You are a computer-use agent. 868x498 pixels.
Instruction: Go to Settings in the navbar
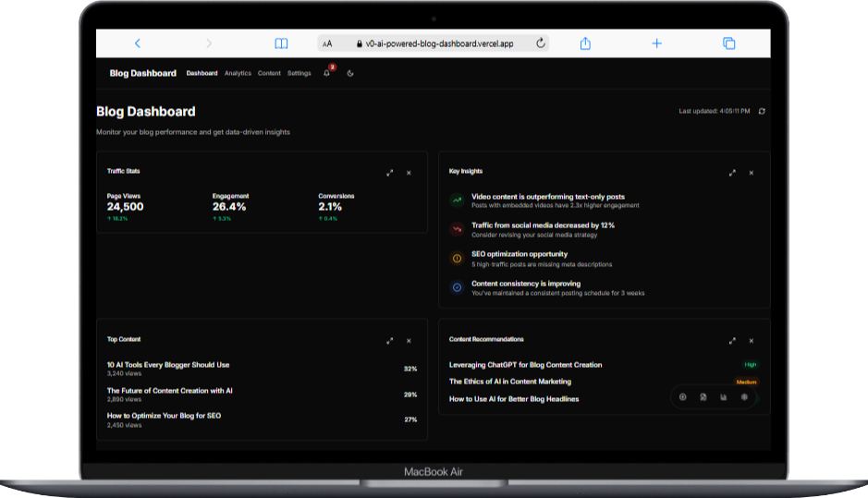(x=299, y=73)
